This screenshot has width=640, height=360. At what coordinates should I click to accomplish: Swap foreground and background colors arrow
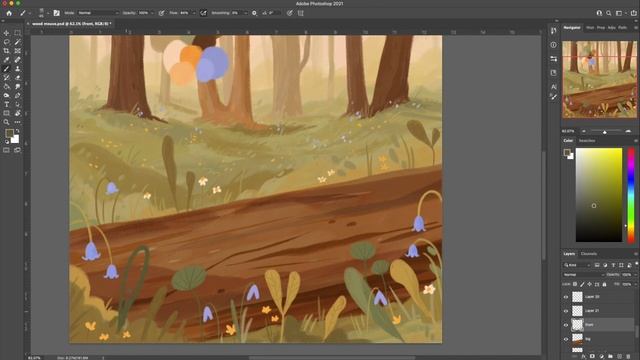pyautogui.click(x=17, y=131)
